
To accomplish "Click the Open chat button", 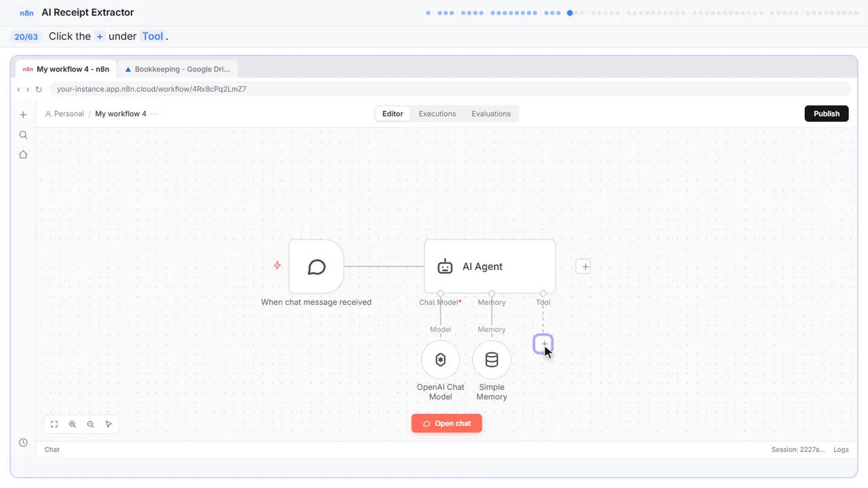I will coord(447,424).
